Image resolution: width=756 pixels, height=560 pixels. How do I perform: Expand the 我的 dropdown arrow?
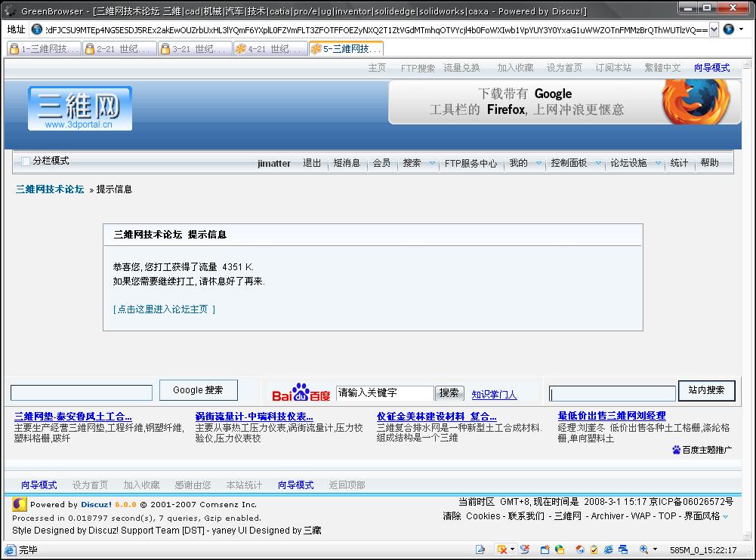coord(538,163)
